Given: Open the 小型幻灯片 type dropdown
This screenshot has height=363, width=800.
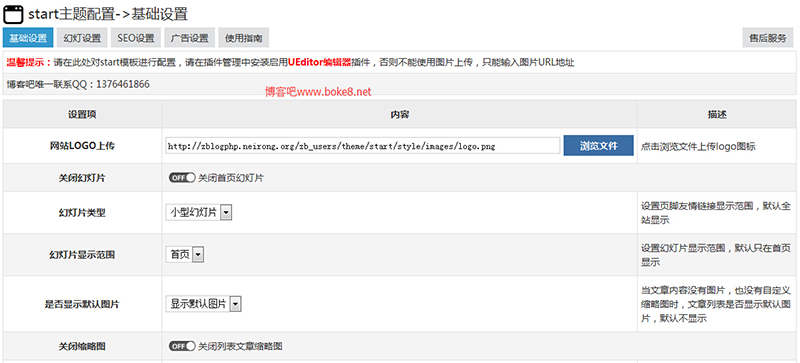Looking at the screenshot, I should [x=198, y=213].
